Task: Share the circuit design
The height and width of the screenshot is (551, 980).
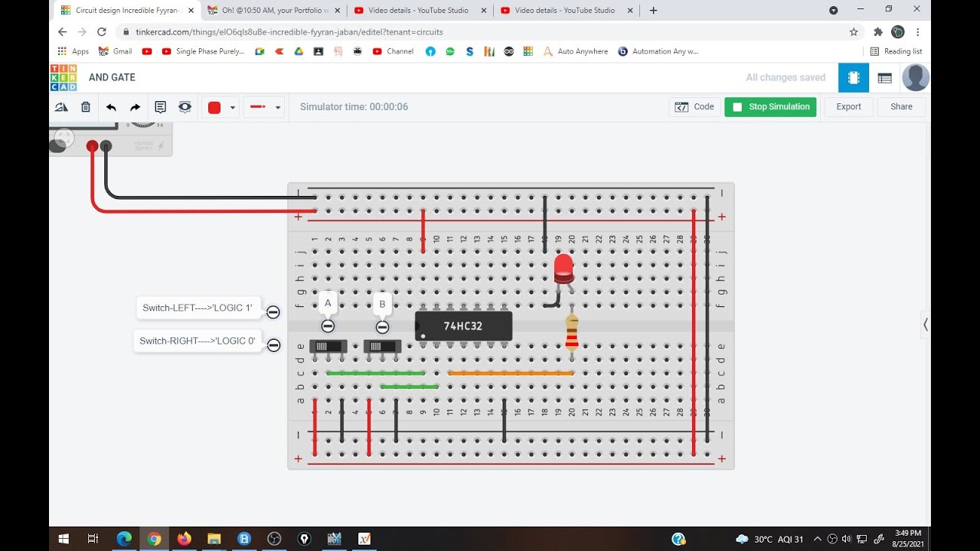Action: (901, 107)
